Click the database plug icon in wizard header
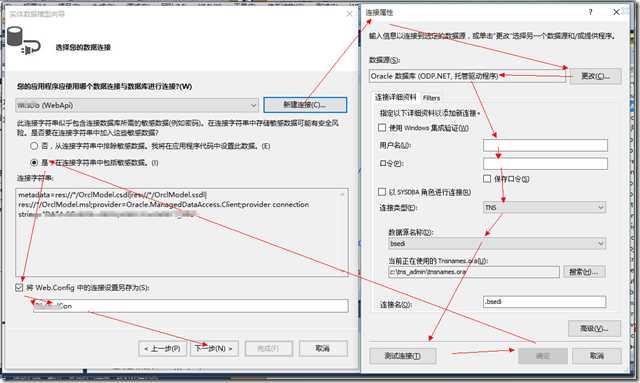Viewport: 640px width, 383px height. (24, 41)
